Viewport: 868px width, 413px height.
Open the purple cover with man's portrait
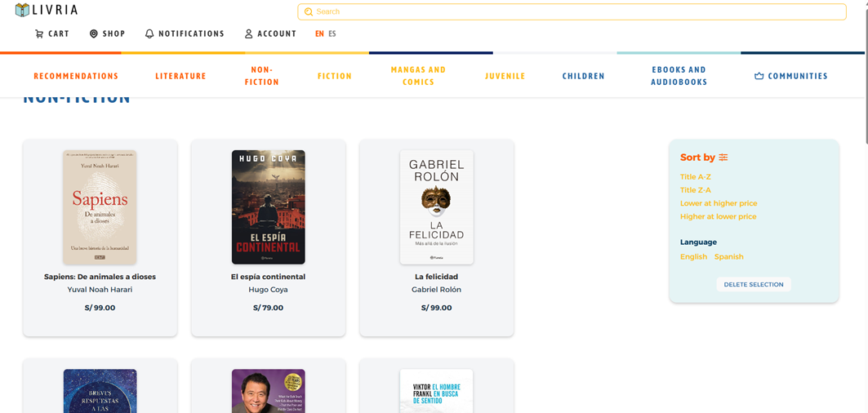[x=268, y=391]
